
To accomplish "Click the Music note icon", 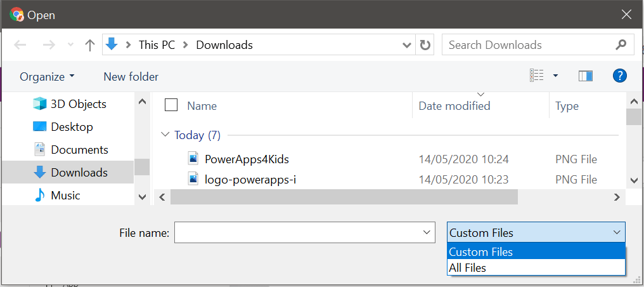I will click(39, 195).
